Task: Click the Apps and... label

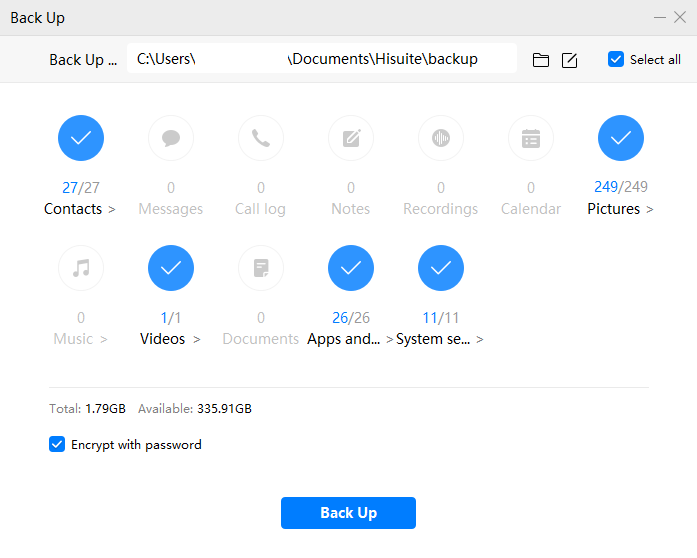Action: click(344, 339)
